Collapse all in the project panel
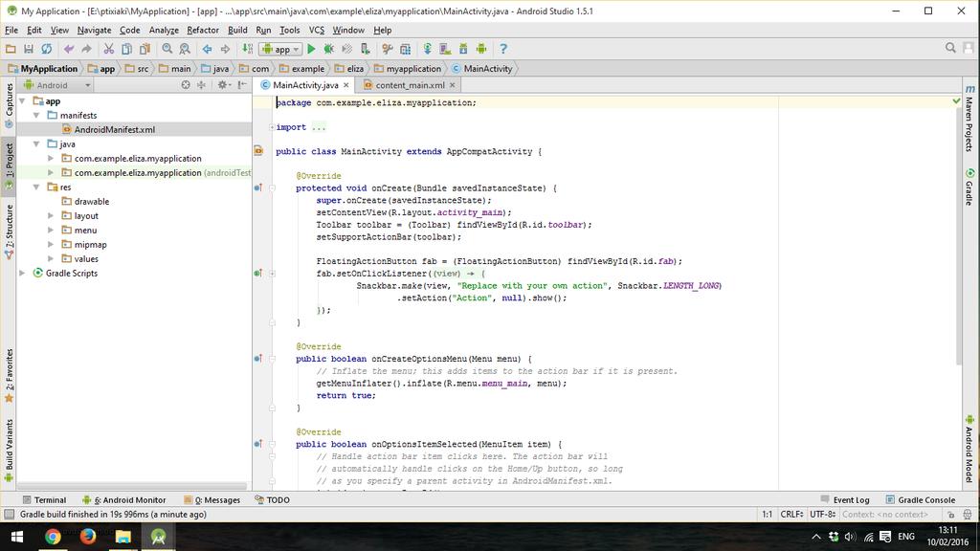The image size is (980, 551). [x=201, y=85]
